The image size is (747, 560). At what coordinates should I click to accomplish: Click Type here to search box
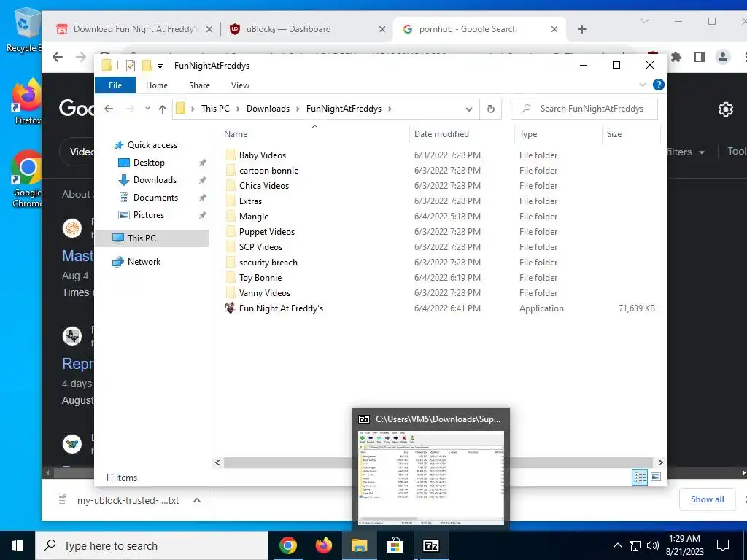pyautogui.click(x=152, y=545)
